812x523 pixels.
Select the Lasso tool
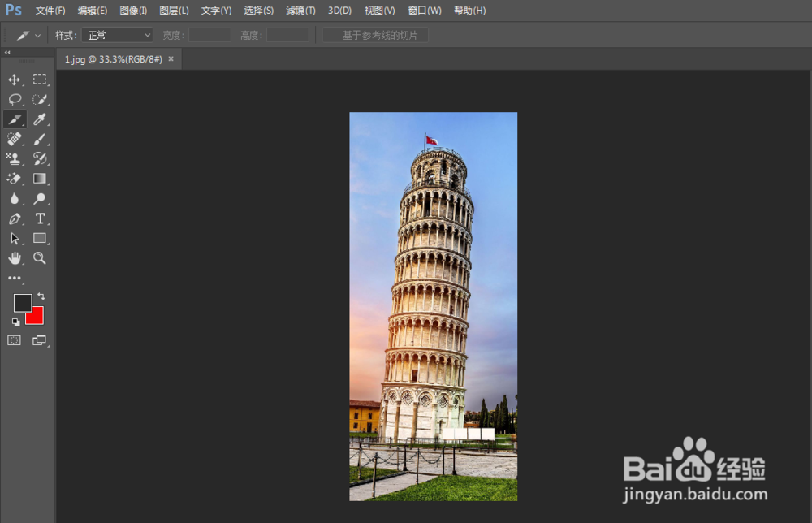click(x=15, y=99)
